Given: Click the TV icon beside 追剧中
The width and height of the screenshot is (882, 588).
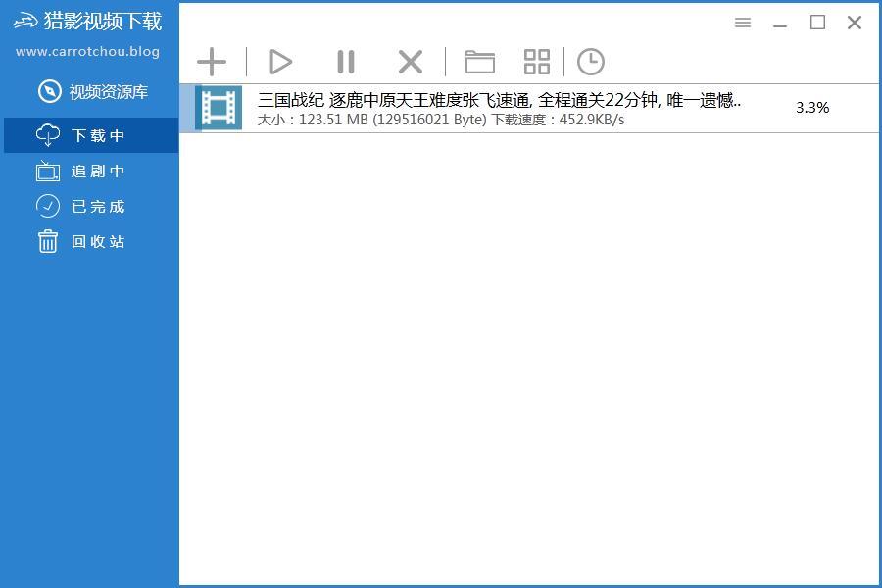Looking at the screenshot, I should click(48, 171).
